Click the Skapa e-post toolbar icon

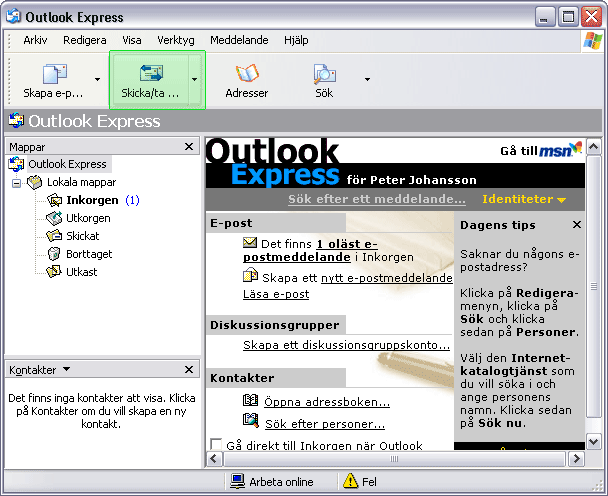[53, 73]
